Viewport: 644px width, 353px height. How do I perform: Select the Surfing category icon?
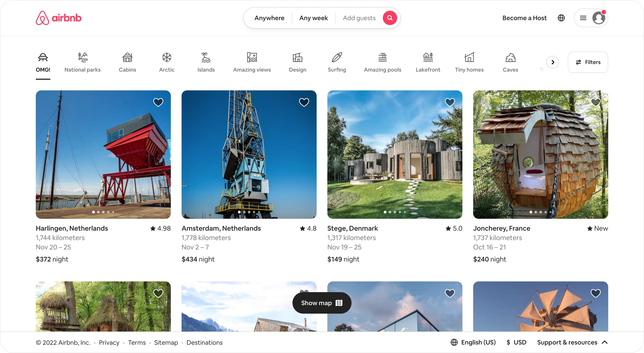click(337, 58)
